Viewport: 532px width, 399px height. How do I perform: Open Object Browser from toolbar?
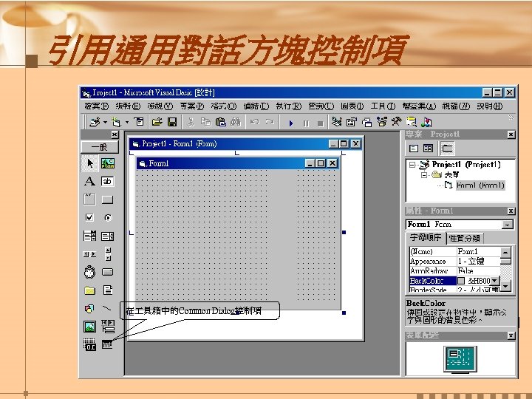382,122
